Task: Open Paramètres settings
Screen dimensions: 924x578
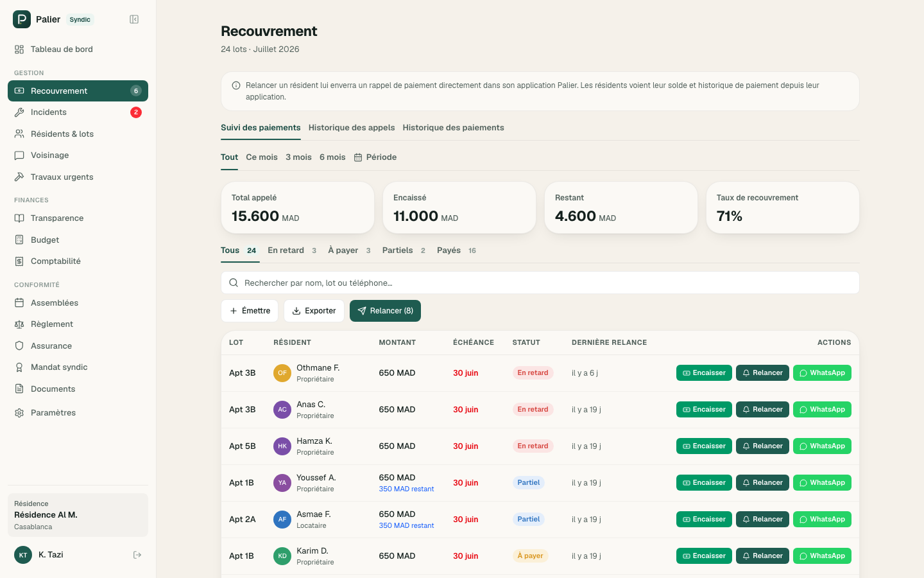Action: (x=78, y=413)
